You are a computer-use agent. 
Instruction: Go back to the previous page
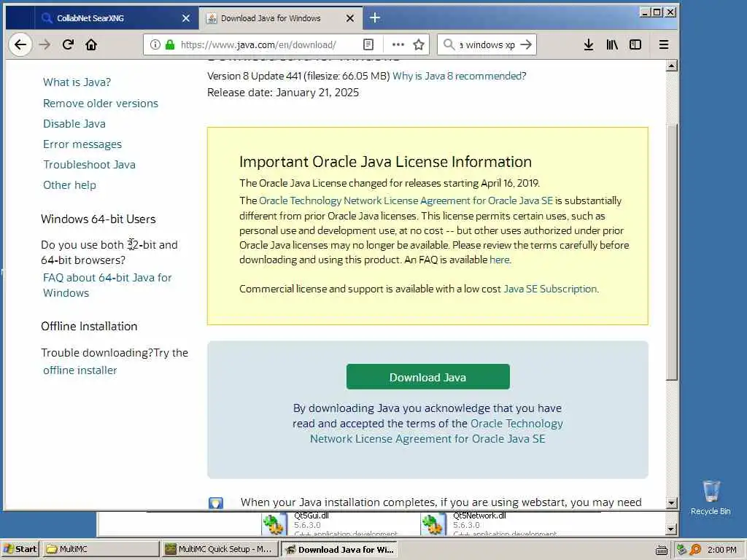[x=20, y=44]
